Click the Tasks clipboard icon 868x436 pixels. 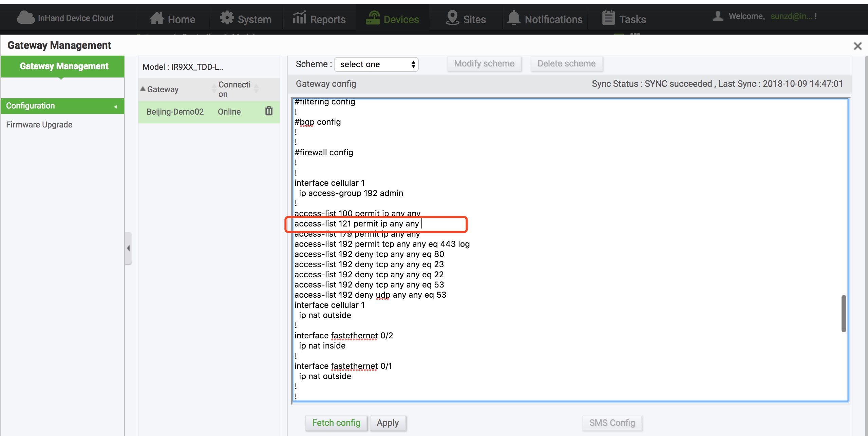point(608,18)
